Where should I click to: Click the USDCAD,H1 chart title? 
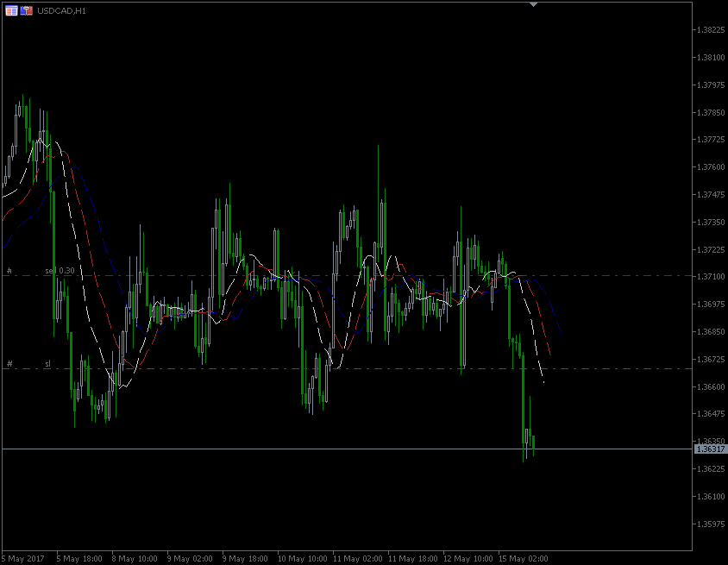point(61,10)
